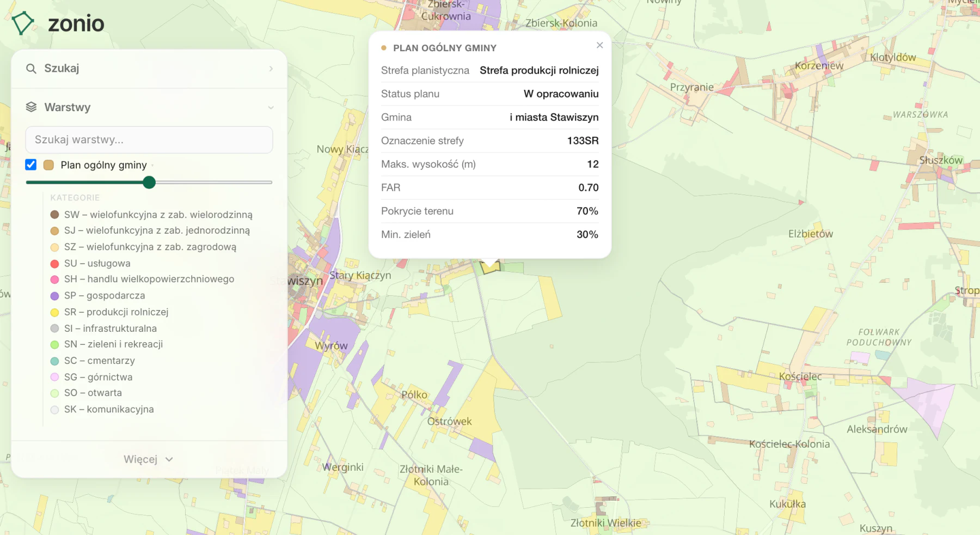Click the FAR value 0.70
Screen dimensions: 980x535
click(588, 187)
